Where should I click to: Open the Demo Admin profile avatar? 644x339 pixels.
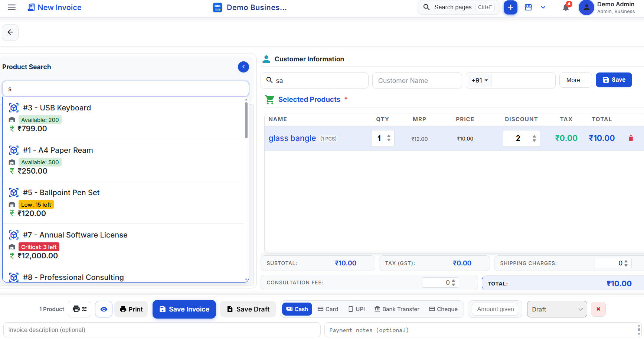tap(586, 7)
